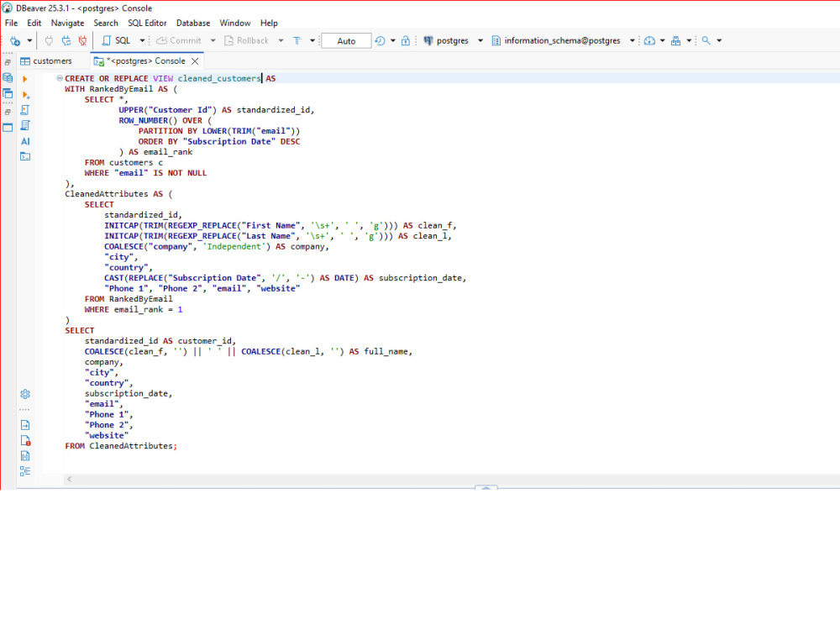840x630 pixels.
Task: Open the Window menu
Action: point(235,23)
